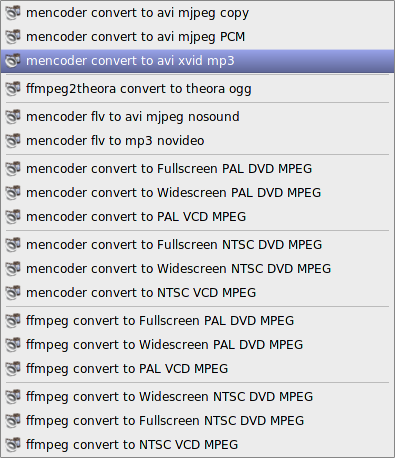Image resolution: width=395 pixels, height=458 pixels.
Task: Choose ffmpeg convert to Widescreen PAL DVD MPEG
Action: 197,345
